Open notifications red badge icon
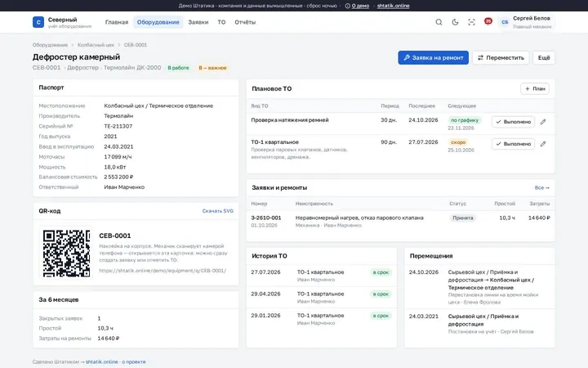The height and width of the screenshot is (368, 588). click(488, 21)
